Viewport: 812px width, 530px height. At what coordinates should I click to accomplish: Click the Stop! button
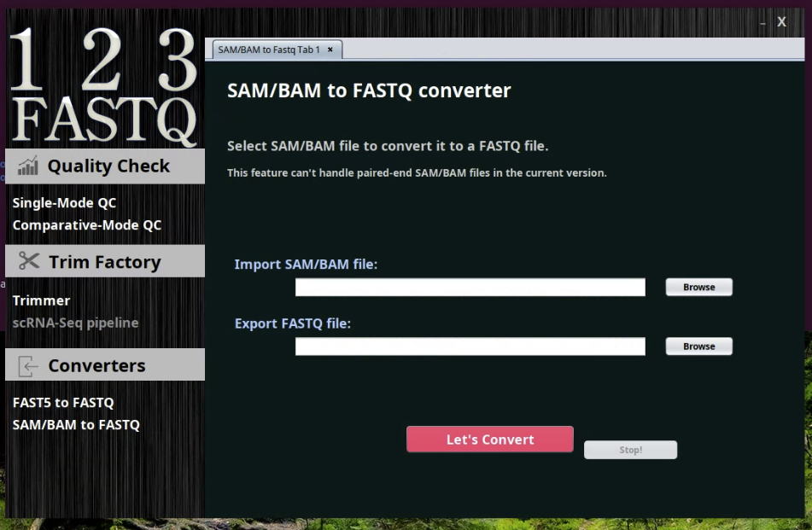click(x=629, y=450)
